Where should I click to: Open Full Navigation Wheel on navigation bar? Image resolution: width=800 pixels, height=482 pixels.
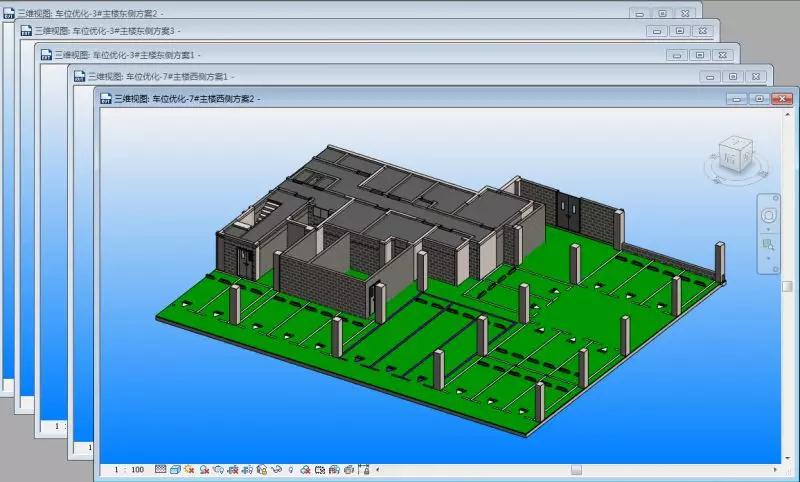pyautogui.click(x=768, y=215)
